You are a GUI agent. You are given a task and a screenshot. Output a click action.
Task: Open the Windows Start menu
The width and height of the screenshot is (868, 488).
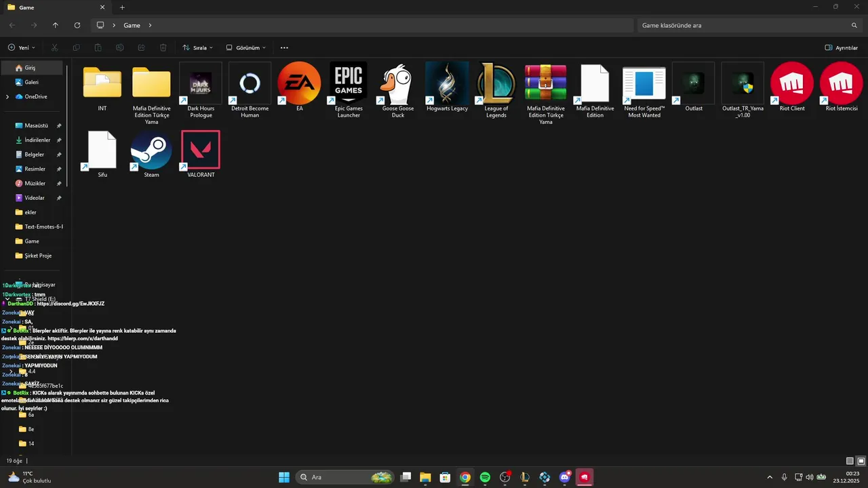click(x=284, y=477)
